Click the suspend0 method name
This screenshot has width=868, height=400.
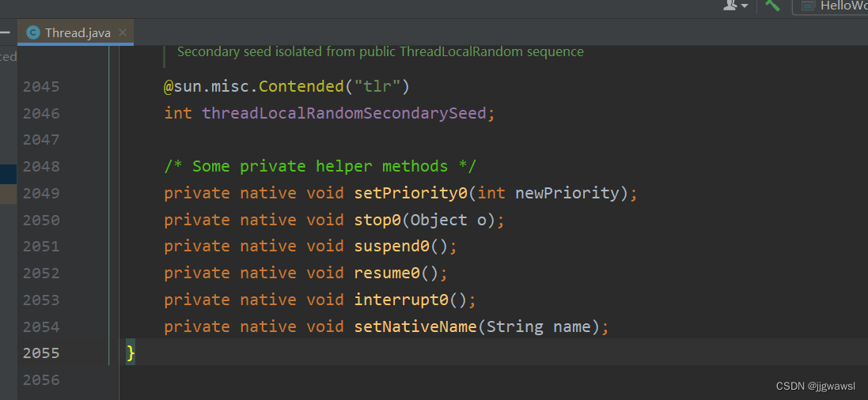coord(392,247)
